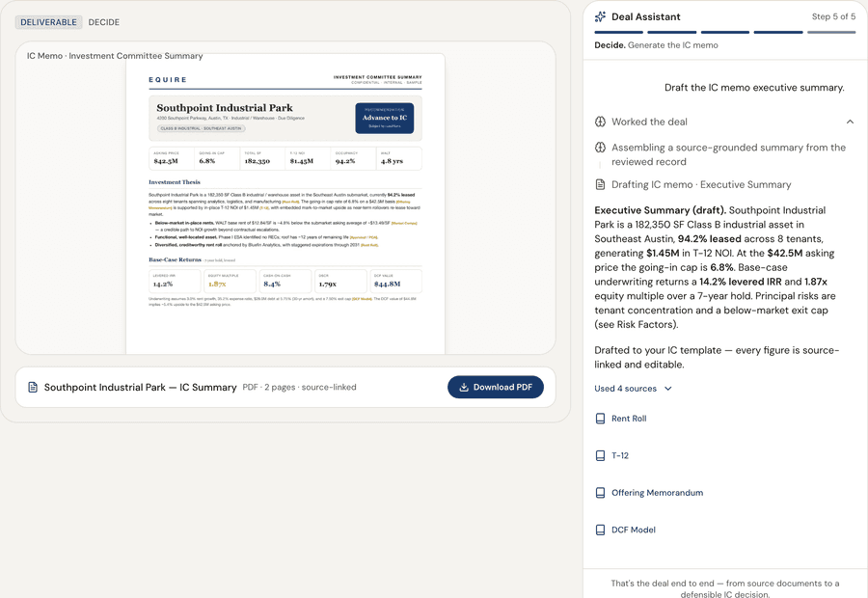Click the first step progress segment
The image size is (868, 598).
[x=619, y=32]
